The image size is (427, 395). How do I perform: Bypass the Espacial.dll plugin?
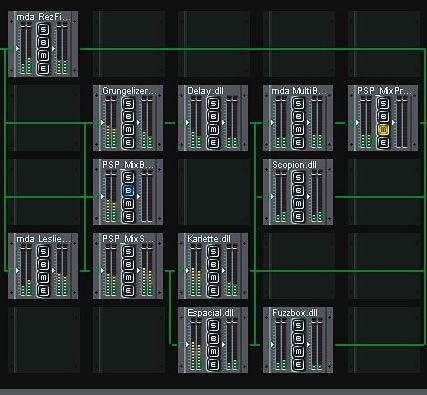(x=213, y=339)
